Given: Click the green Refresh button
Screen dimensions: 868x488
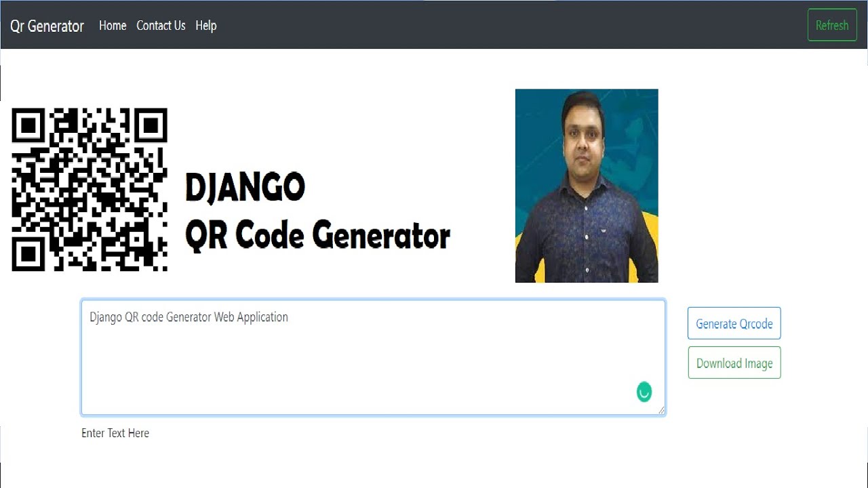Looking at the screenshot, I should 832,25.
